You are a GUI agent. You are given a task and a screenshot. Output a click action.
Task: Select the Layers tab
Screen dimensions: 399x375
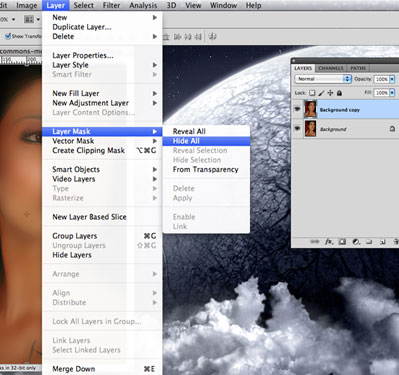(303, 68)
